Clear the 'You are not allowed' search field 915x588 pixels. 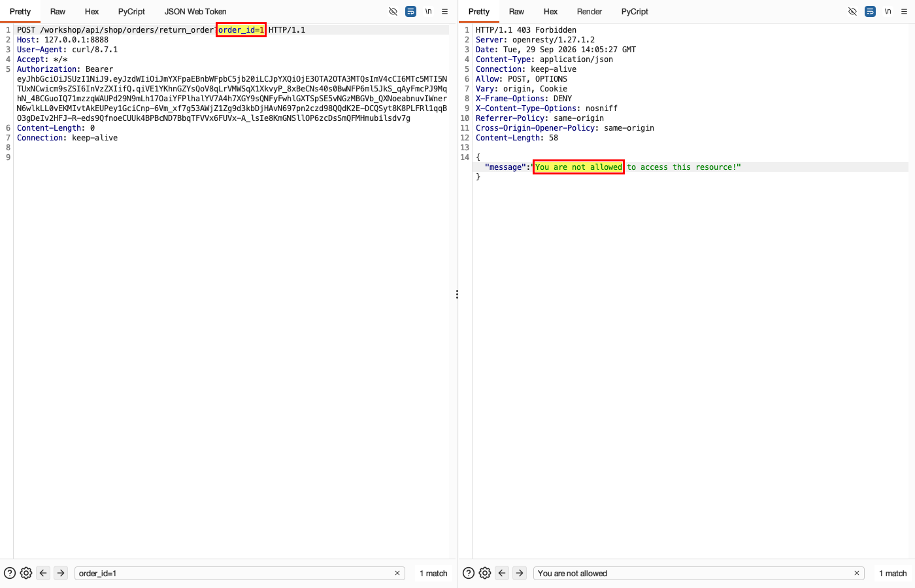click(856, 573)
